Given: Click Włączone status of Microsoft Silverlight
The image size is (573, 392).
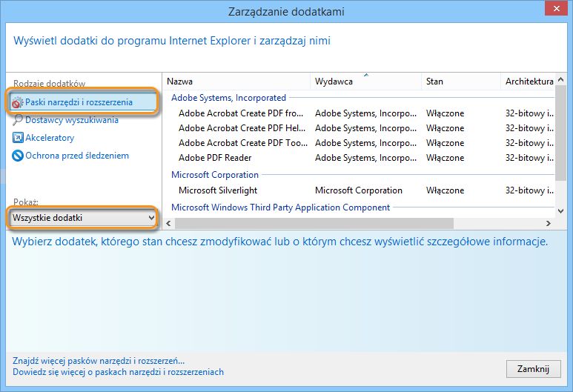Looking at the screenshot, I should 445,190.
